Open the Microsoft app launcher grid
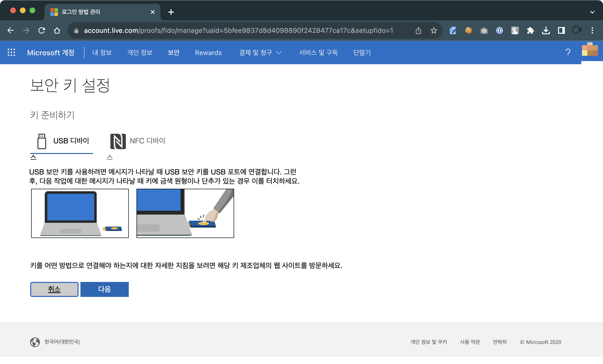The height and width of the screenshot is (364, 603). [11, 53]
